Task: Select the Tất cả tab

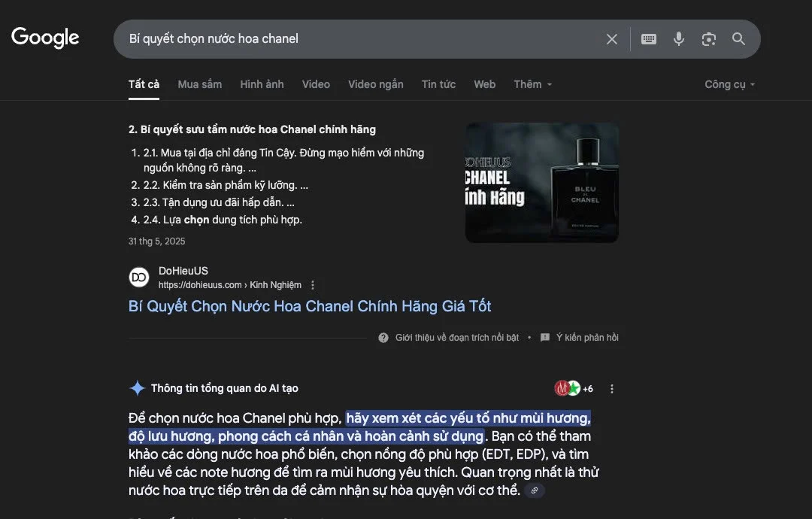Action: pos(144,84)
